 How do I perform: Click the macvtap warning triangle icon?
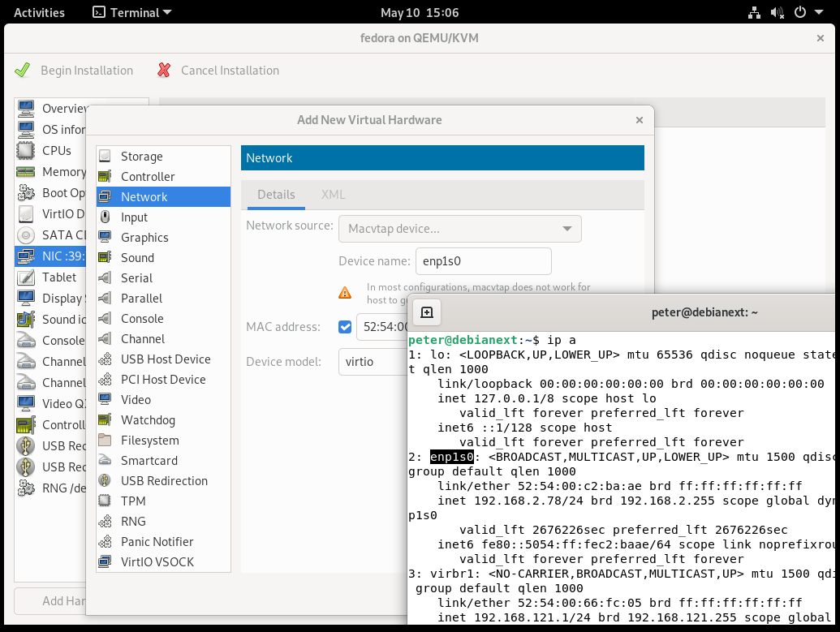click(345, 292)
